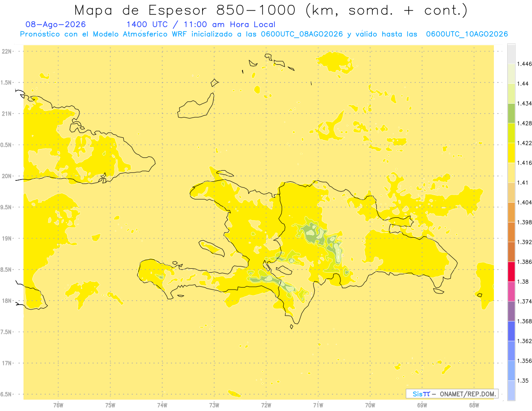Click the red legend swatch between 1.38 and 1.386
Viewport: 532px width, 411px height.
click(511, 271)
